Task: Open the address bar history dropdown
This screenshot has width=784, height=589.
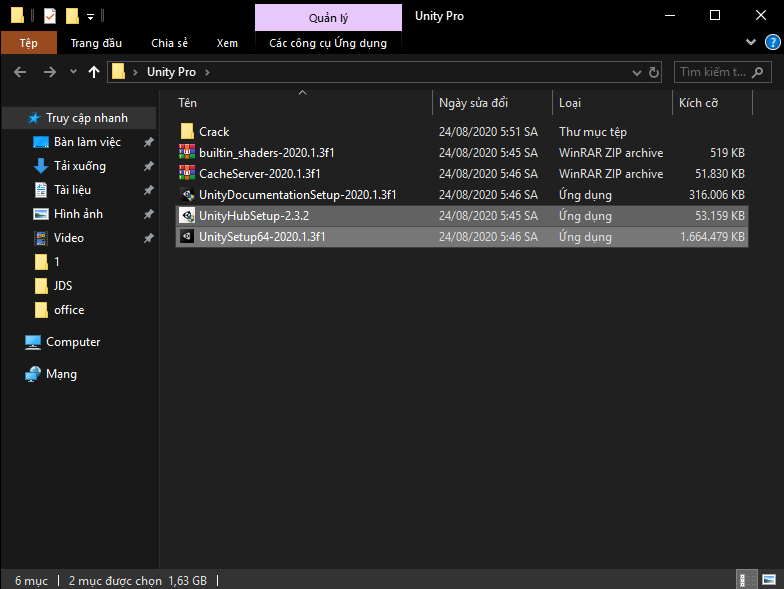Action: pos(638,72)
